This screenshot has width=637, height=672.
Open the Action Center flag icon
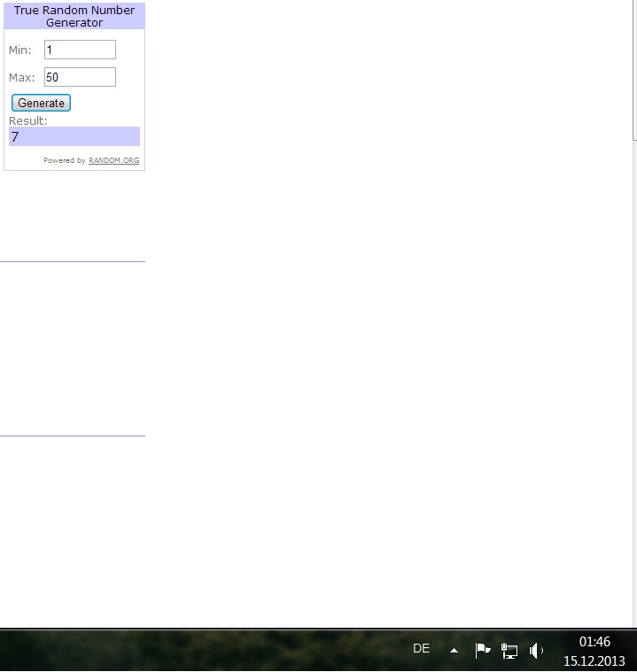(x=482, y=651)
